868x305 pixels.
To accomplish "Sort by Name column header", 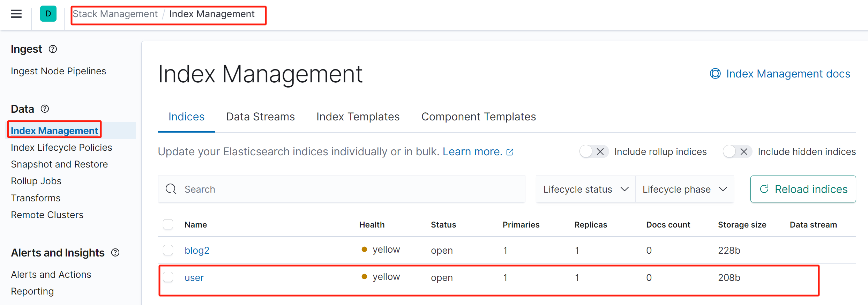I will pyautogui.click(x=196, y=225).
